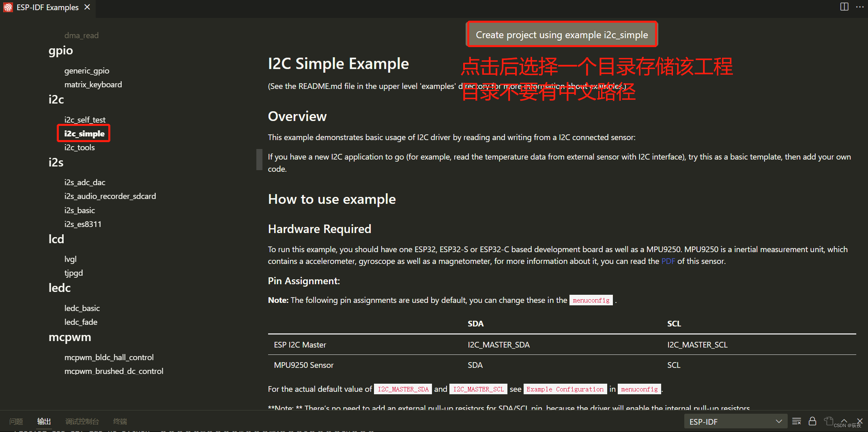This screenshot has height=432, width=868.
Task: Select the ledc_basic example
Action: [x=82, y=308]
